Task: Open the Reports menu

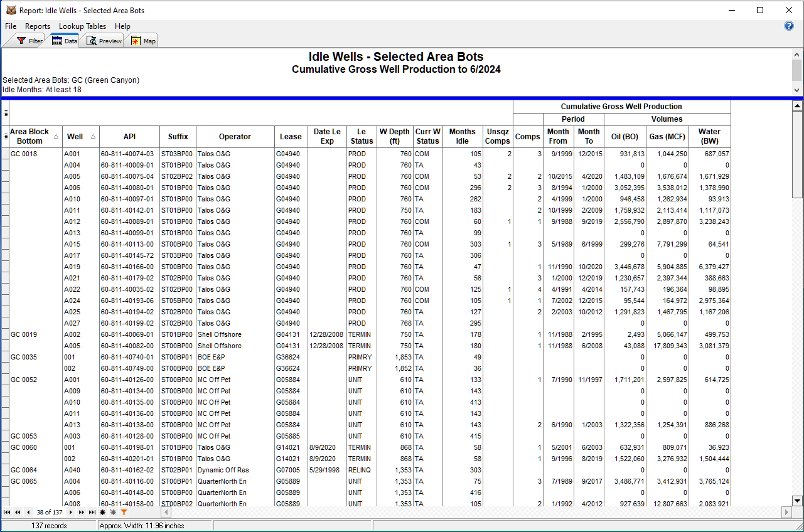Action: click(38, 26)
